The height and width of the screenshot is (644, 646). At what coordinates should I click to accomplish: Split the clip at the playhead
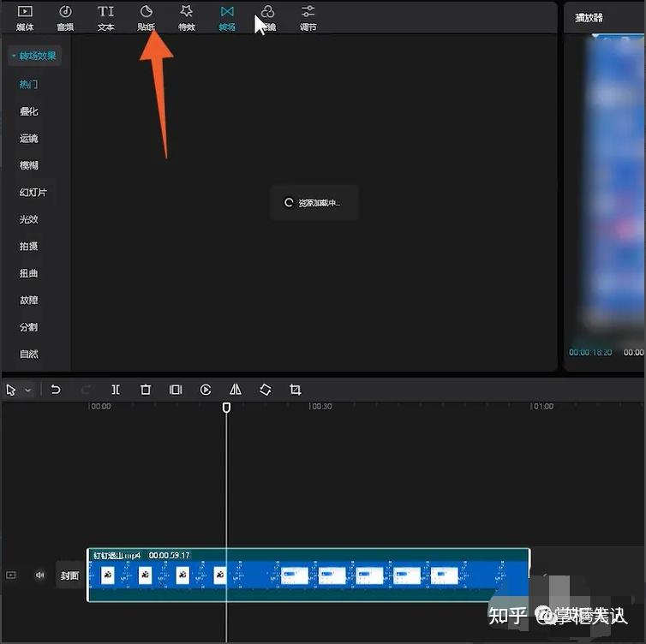coord(116,390)
